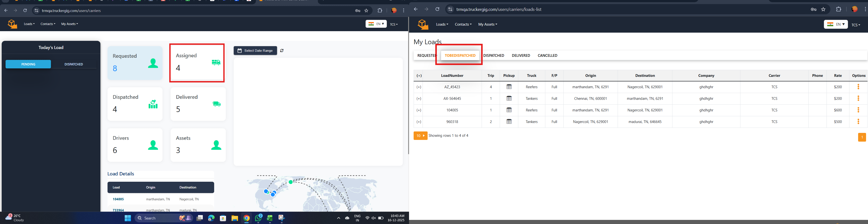The height and width of the screenshot is (224, 868).
Task: Expand row details for load 104005
Action: [419, 110]
